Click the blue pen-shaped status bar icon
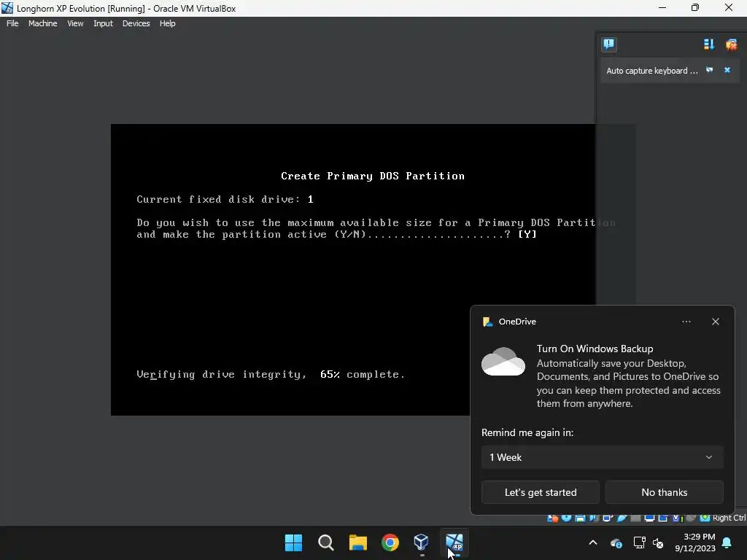Viewport: 747px width, 560px height. (x=622, y=518)
